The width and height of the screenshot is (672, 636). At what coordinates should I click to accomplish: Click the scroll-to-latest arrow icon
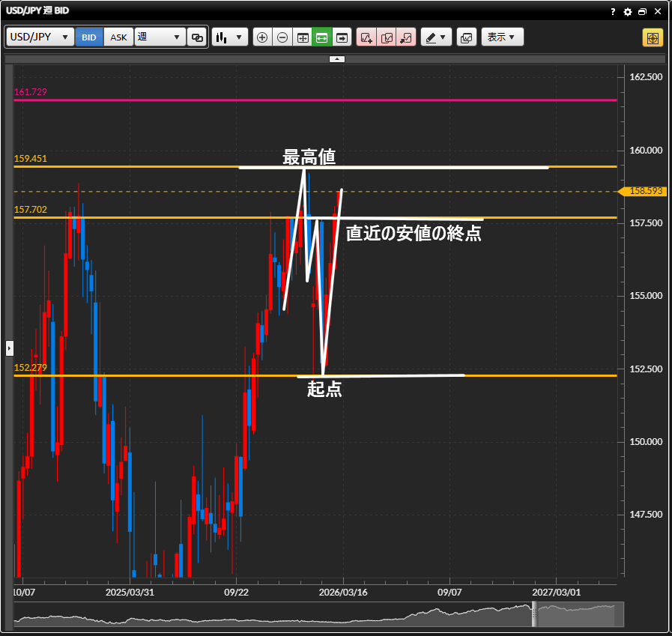[x=342, y=37]
